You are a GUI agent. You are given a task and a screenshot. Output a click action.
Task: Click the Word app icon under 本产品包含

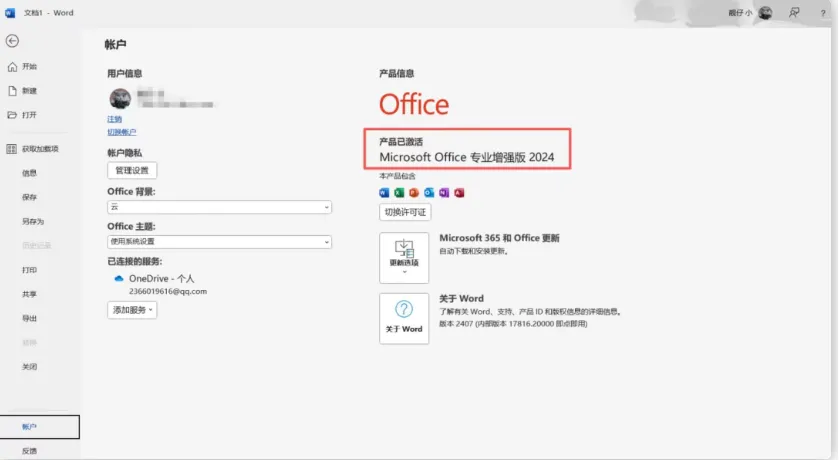click(x=384, y=193)
